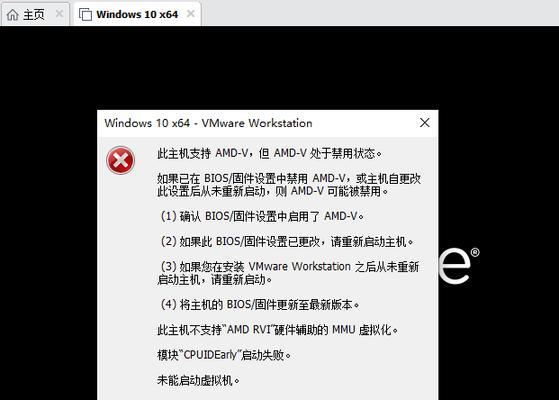The image size is (559, 400).
Task: Click the dialog title Windows 10 x64 - VMware Workstation
Action: 208,123
